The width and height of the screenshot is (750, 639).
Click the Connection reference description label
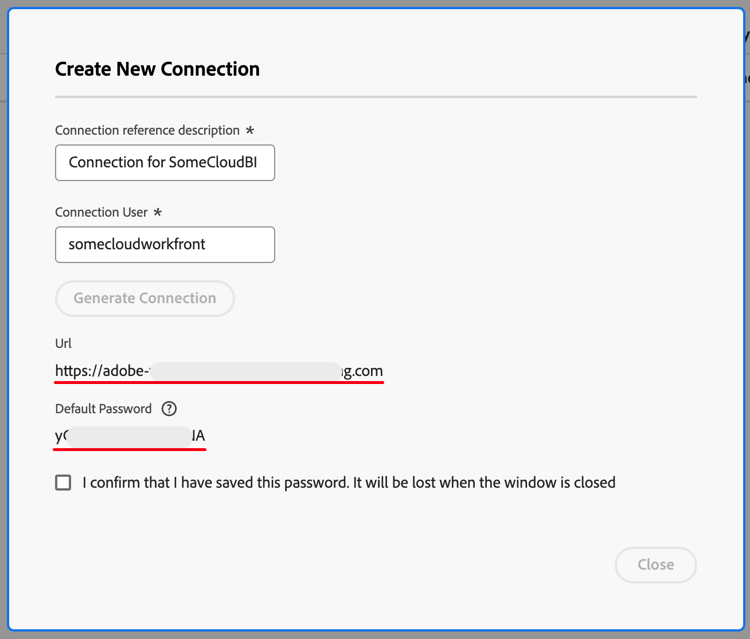[147, 130]
